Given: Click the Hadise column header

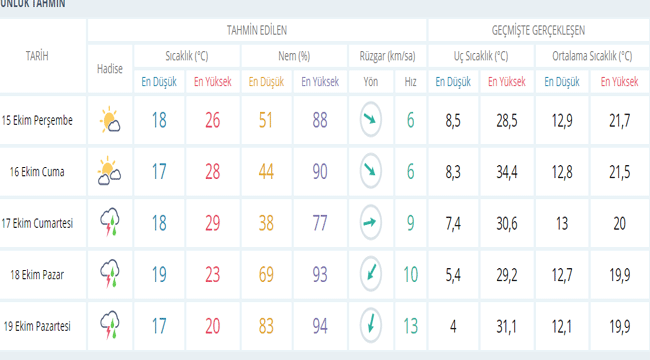Looking at the screenshot, I should coord(110,69).
